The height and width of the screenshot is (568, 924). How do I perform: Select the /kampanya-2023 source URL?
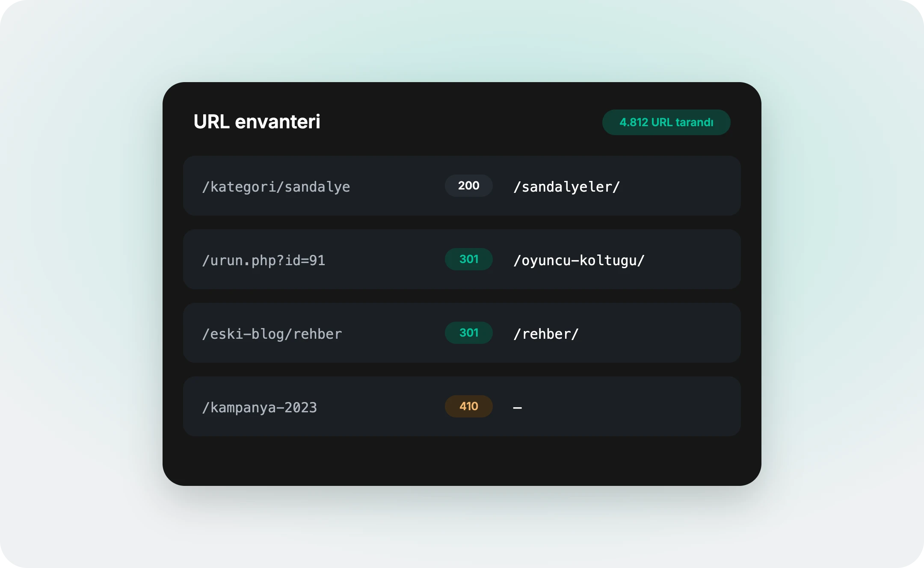tap(260, 408)
